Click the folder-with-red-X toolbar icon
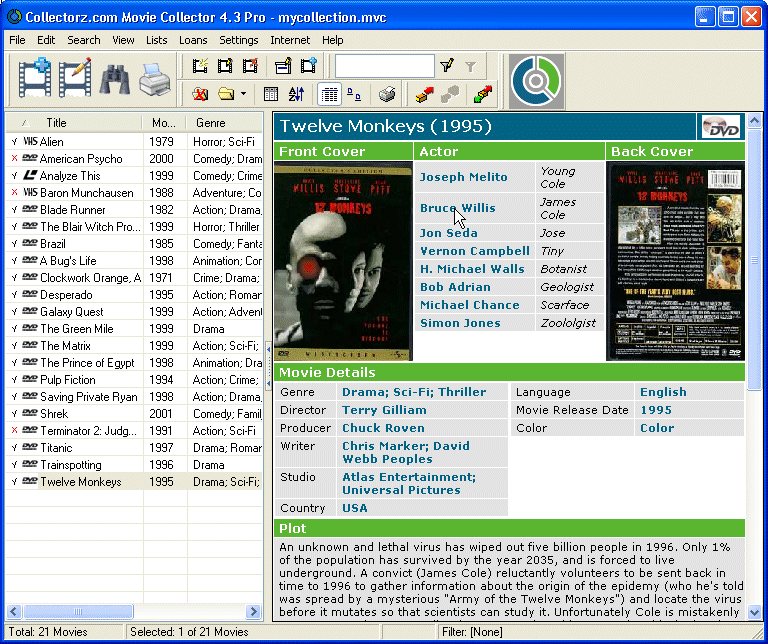Screen dimensions: 768x644 (x=200, y=94)
